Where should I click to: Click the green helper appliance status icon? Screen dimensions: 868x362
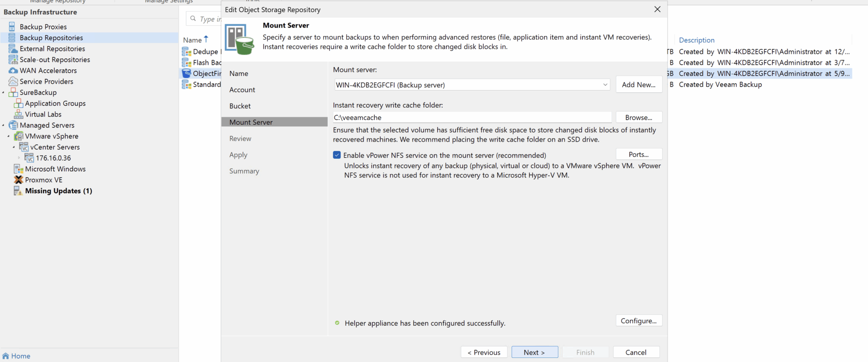click(x=337, y=323)
